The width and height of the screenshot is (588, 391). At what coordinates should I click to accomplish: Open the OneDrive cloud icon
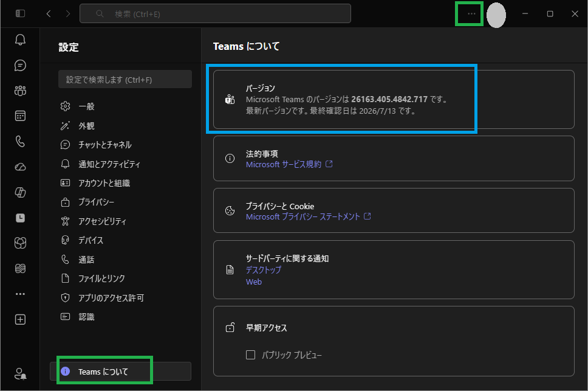pyautogui.click(x=20, y=167)
